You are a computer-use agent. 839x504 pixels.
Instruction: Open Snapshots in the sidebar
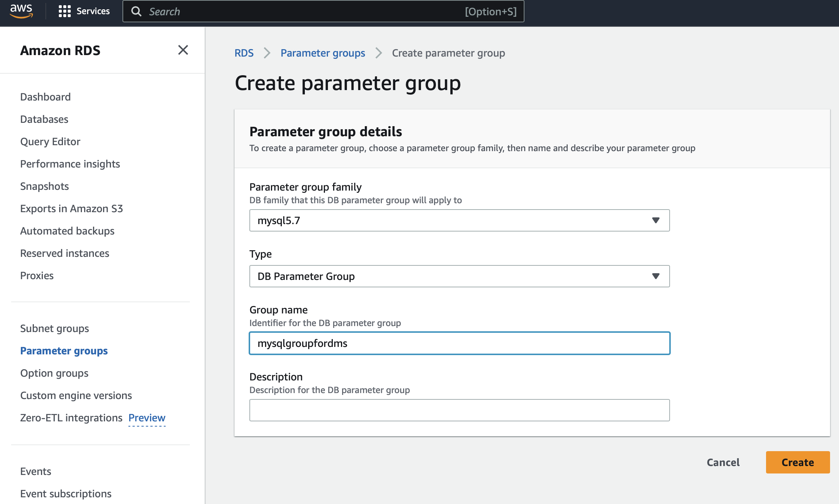pyautogui.click(x=45, y=186)
